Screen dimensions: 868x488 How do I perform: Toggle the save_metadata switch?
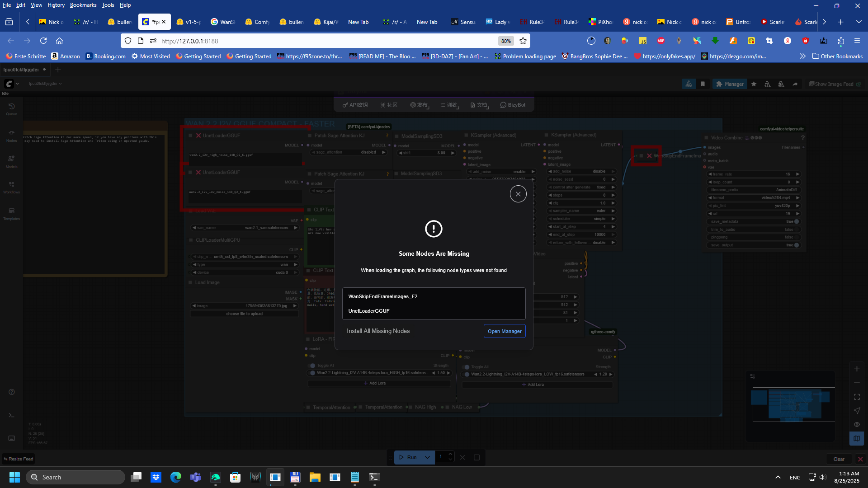796,221
